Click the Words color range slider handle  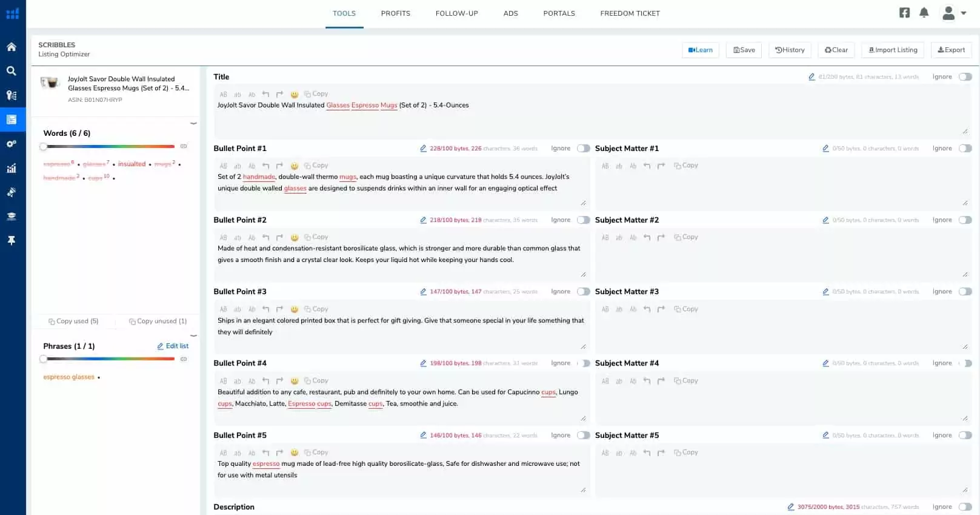point(43,146)
